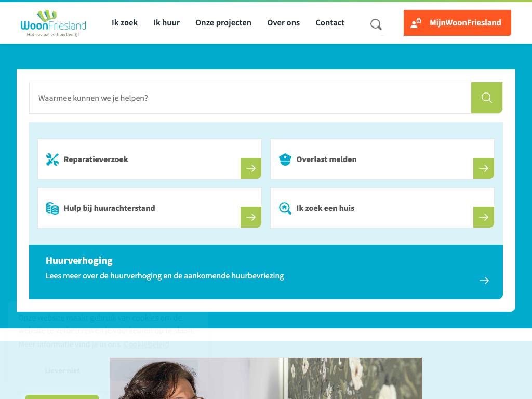Click the user lock icon in MijnWoonFriesland button

tap(416, 23)
